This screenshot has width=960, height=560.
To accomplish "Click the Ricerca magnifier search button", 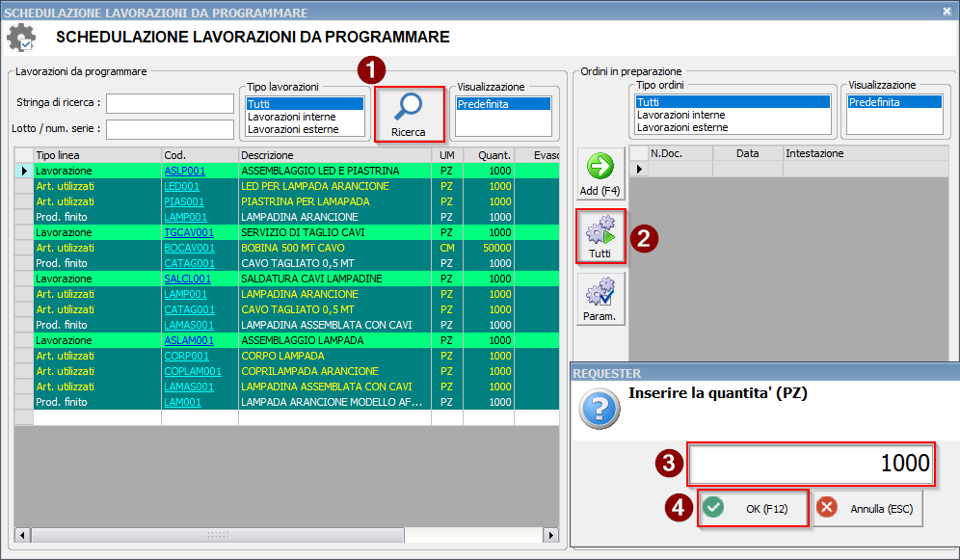I will (x=409, y=114).
